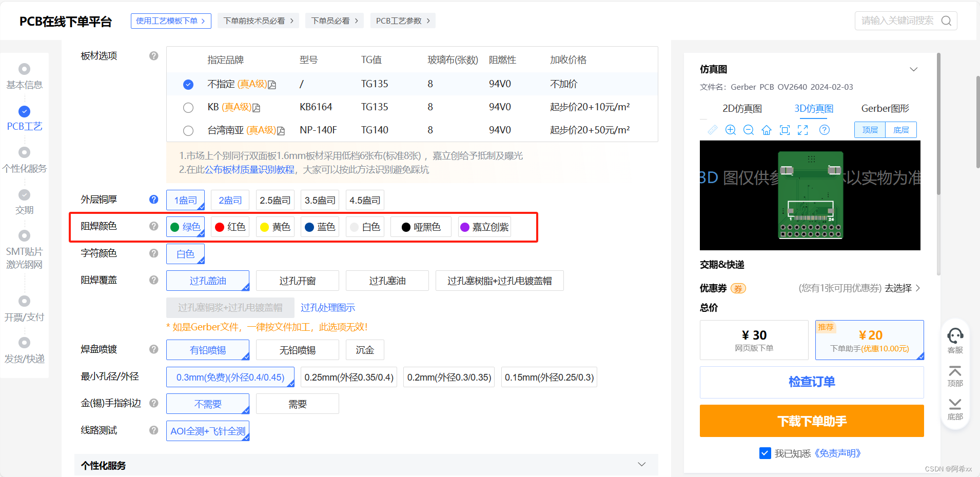The height and width of the screenshot is (477, 980).
Task: Choose 过孔开窗 solder mask coverage
Action: coord(298,281)
